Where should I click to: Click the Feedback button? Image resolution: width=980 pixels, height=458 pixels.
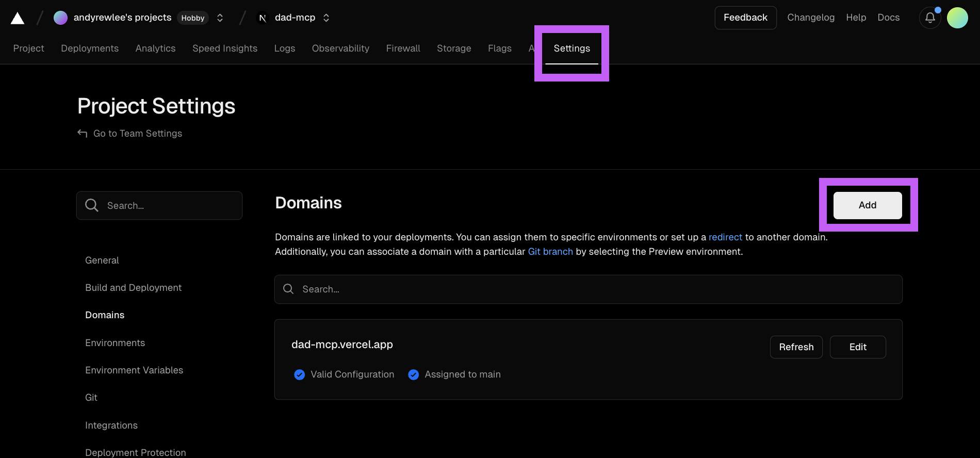[745, 18]
